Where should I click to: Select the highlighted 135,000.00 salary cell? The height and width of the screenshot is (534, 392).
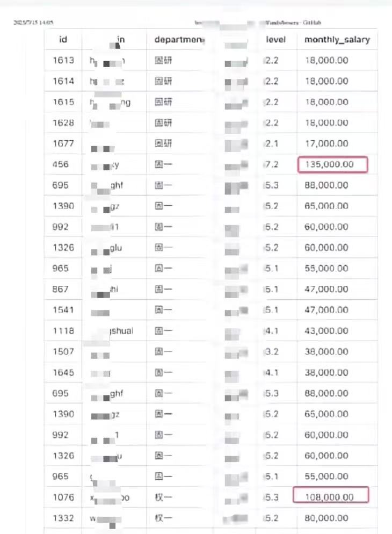pyautogui.click(x=333, y=164)
